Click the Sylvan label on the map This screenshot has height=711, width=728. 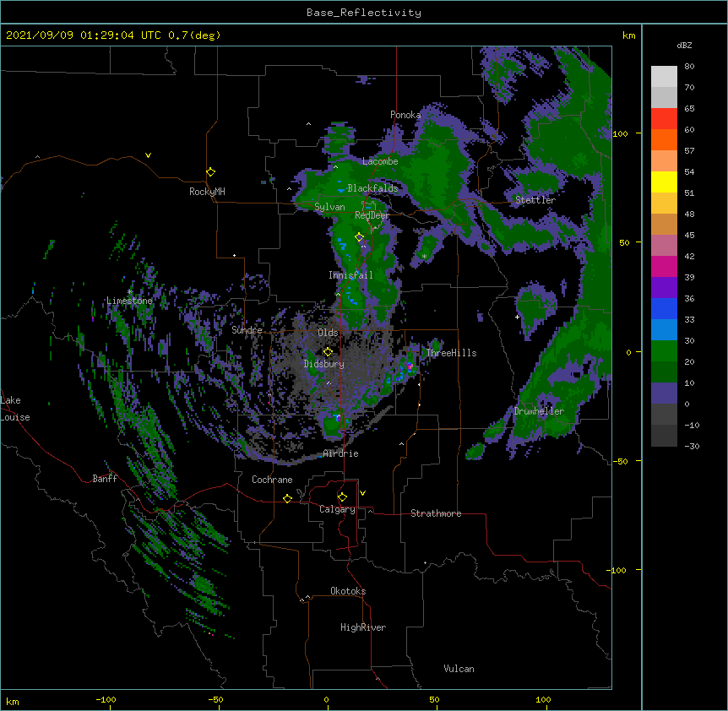pos(329,207)
